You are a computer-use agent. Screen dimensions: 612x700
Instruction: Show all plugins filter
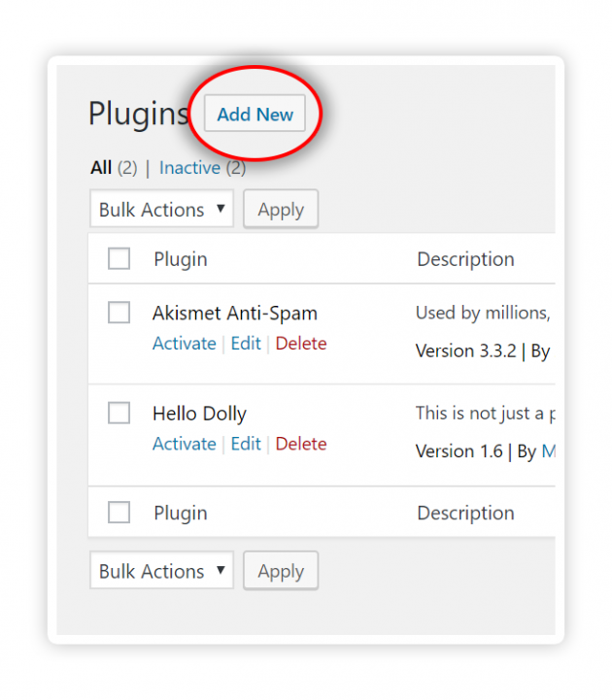pos(101,168)
